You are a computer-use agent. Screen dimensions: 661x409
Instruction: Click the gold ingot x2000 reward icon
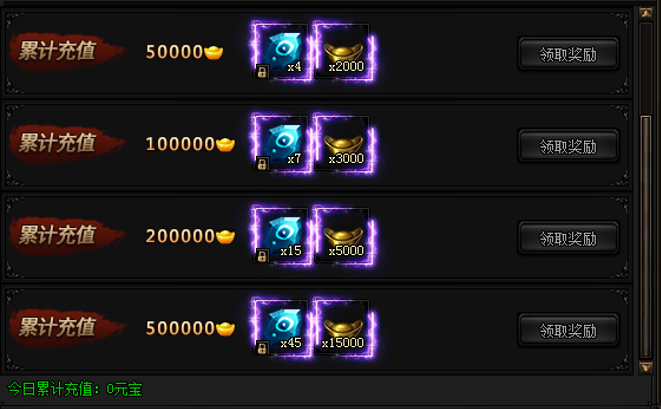[x=344, y=51]
